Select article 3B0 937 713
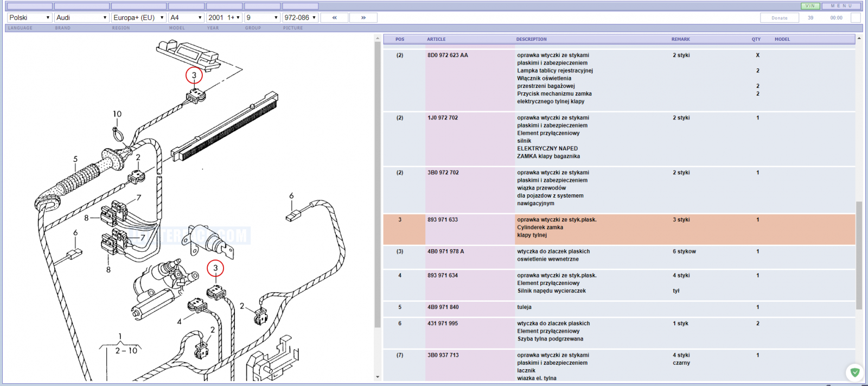868x386 pixels. click(x=443, y=355)
